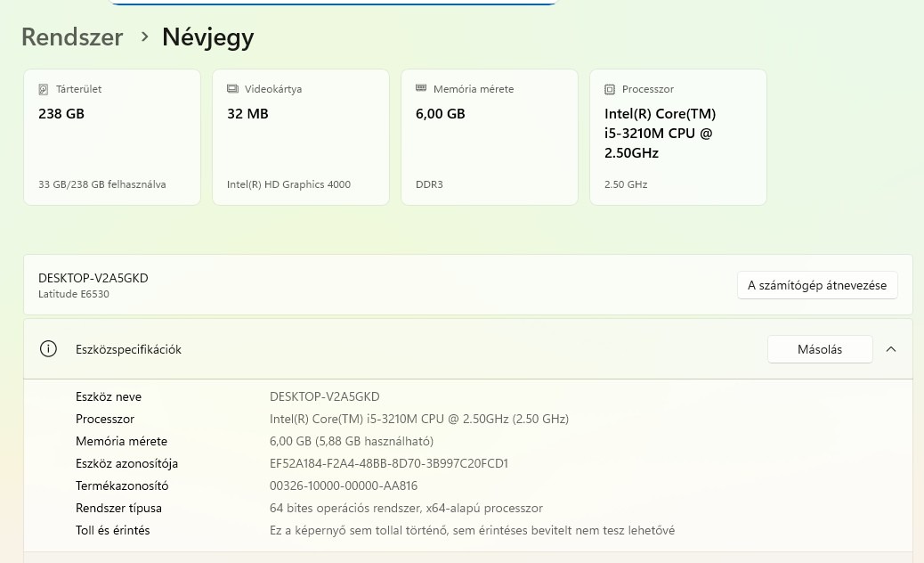Click the A számítógép átnevezése button
This screenshot has width=924, height=563.
pyautogui.click(x=817, y=285)
